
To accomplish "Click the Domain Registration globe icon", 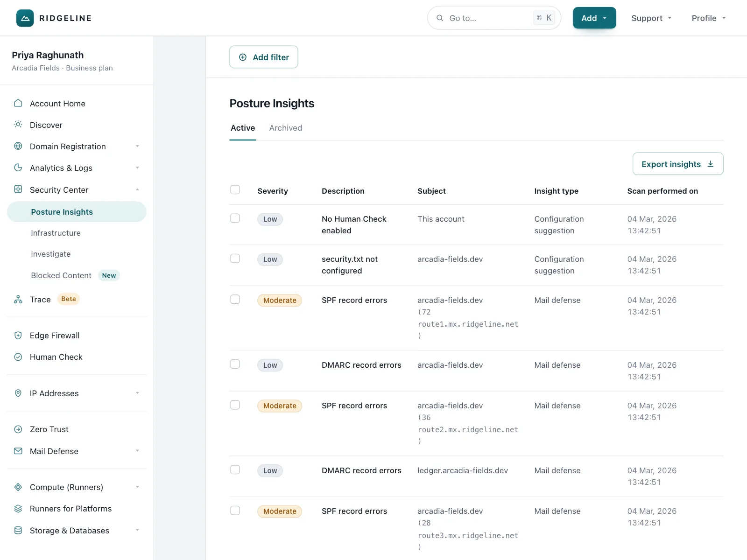I will (x=18, y=146).
